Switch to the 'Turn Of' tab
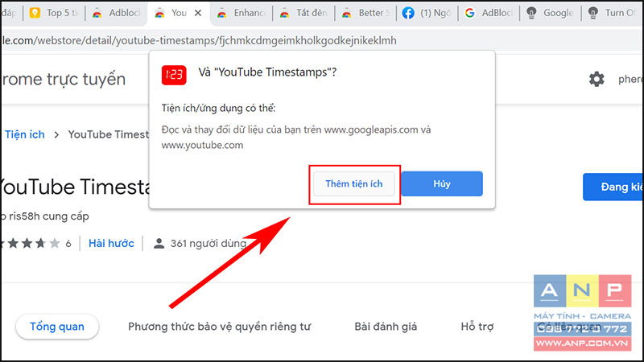This screenshot has height=362, width=644. 613,13
